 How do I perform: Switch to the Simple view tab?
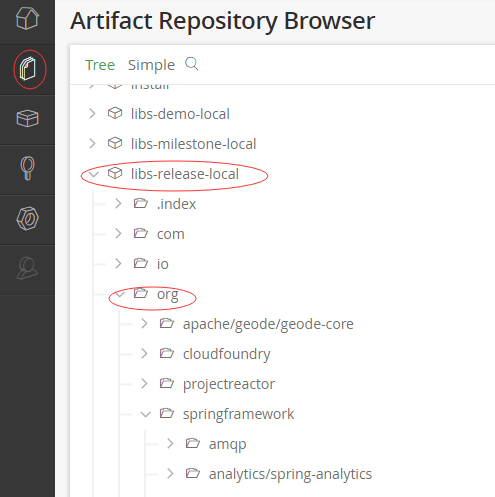pyautogui.click(x=151, y=65)
